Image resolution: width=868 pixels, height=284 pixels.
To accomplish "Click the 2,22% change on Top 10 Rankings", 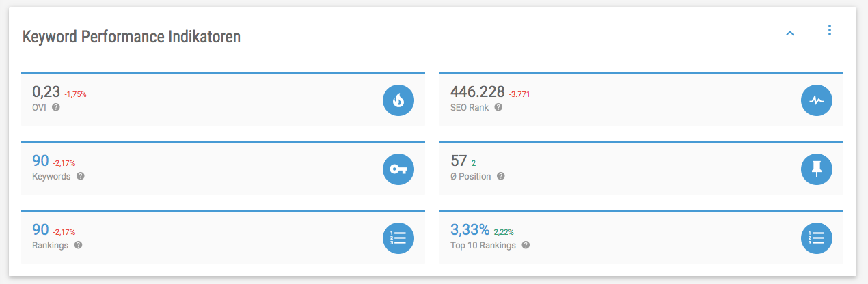I will coord(504,232).
